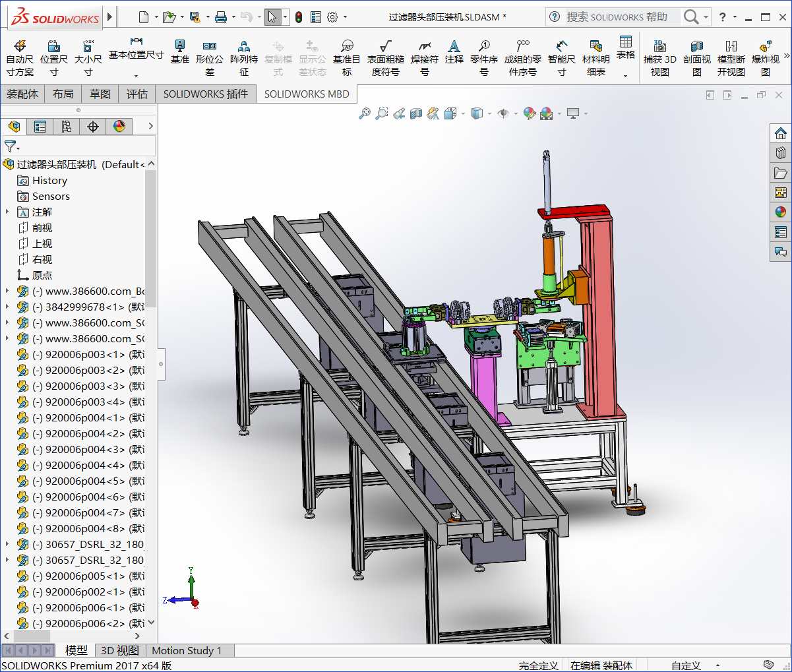
Task: Open the 形位公差 tool
Action: point(210,58)
